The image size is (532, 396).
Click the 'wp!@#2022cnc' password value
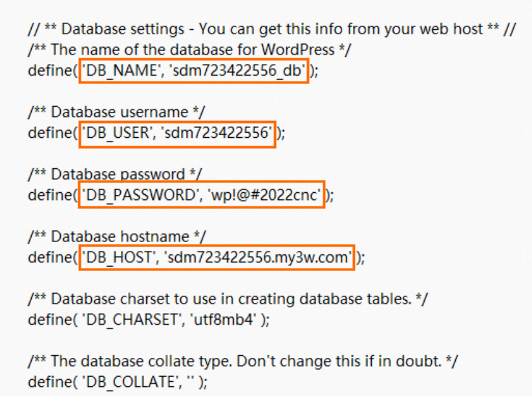264,195
